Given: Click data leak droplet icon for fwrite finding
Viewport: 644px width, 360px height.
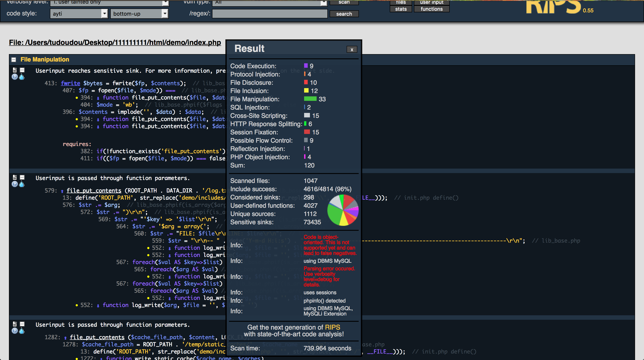Looking at the screenshot, I should point(22,77).
